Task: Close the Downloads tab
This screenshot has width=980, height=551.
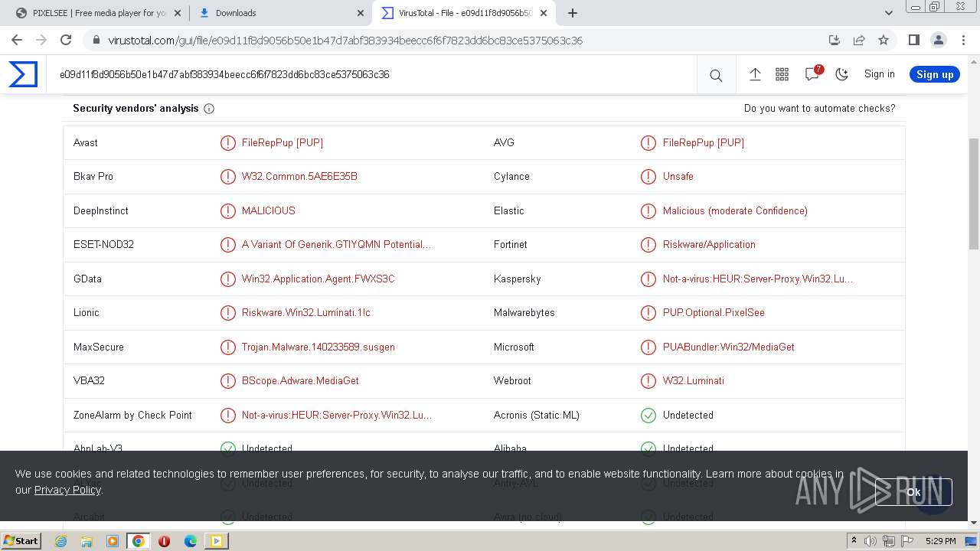Action: point(361,13)
